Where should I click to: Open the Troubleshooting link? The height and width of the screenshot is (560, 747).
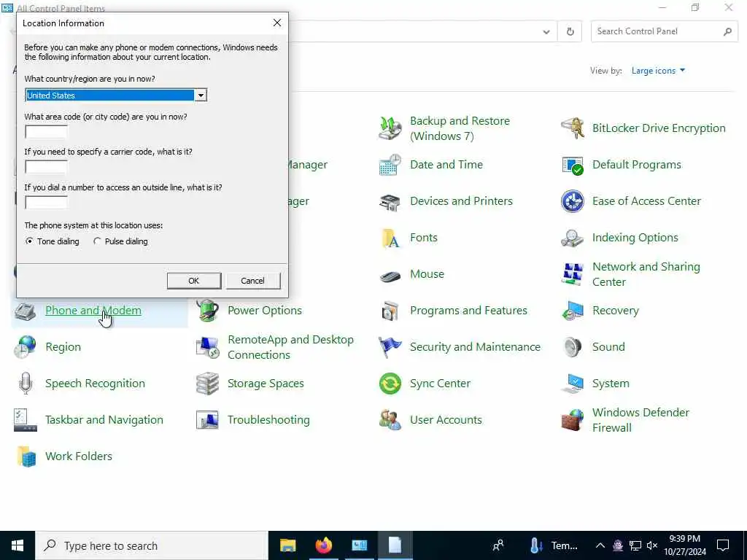pyautogui.click(x=268, y=420)
